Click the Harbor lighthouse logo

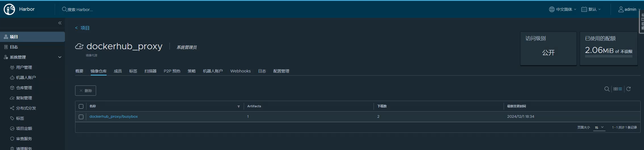click(x=9, y=9)
